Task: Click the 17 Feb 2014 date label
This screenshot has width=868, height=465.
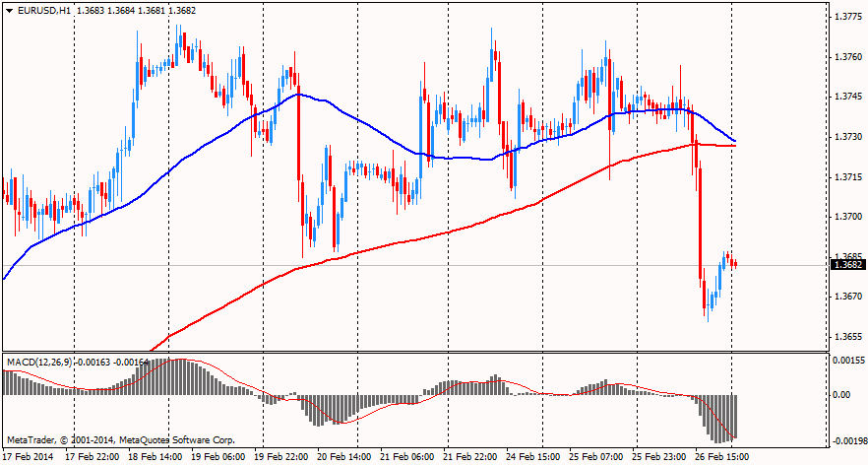Action: [x=29, y=457]
